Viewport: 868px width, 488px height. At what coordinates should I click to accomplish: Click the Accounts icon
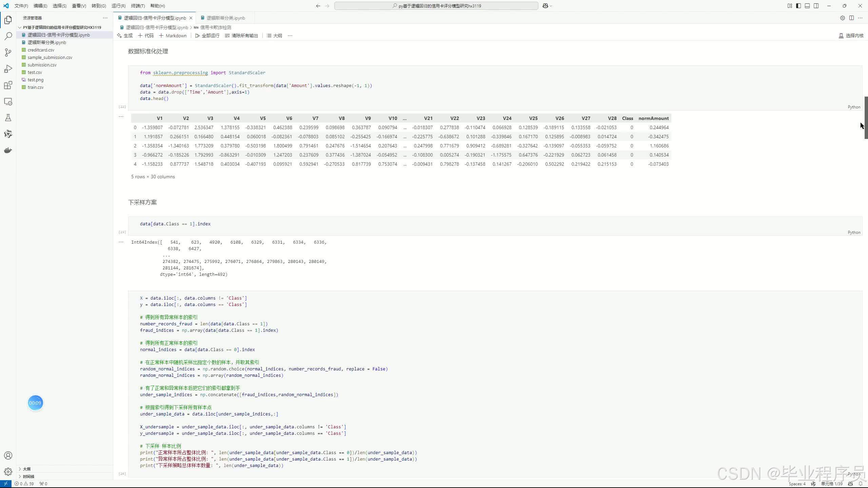8,455
